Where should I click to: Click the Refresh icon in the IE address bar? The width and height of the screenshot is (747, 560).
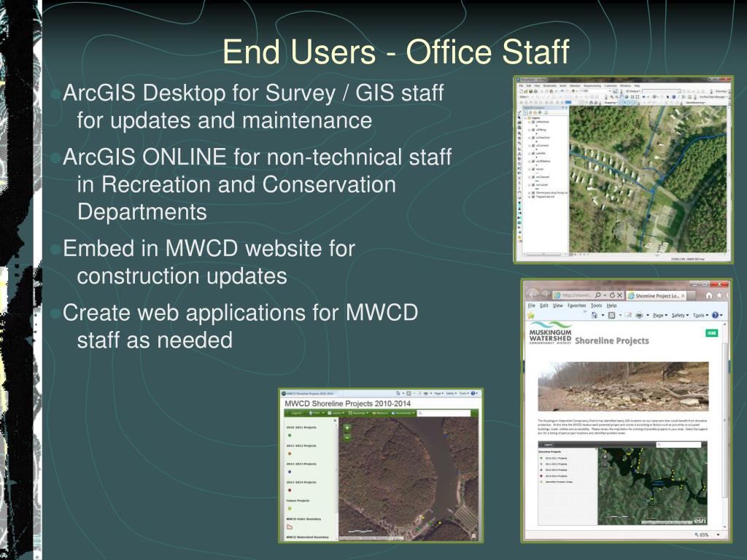tap(612, 295)
